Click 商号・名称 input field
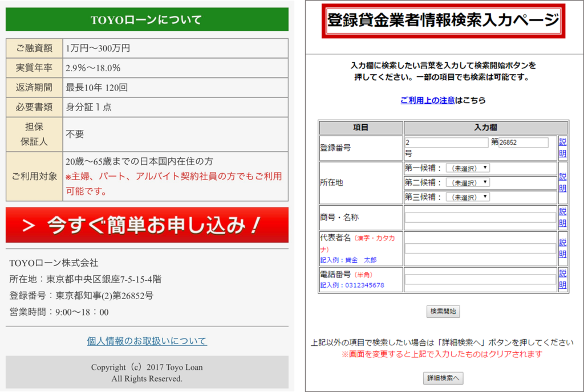584x392 pixels. 480,218
